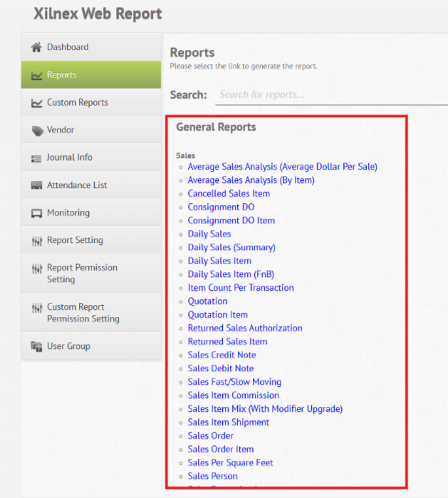Image resolution: width=448 pixels, height=498 pixels.
Task: Focus the Search for reports field
Action: tap(331, 95)
